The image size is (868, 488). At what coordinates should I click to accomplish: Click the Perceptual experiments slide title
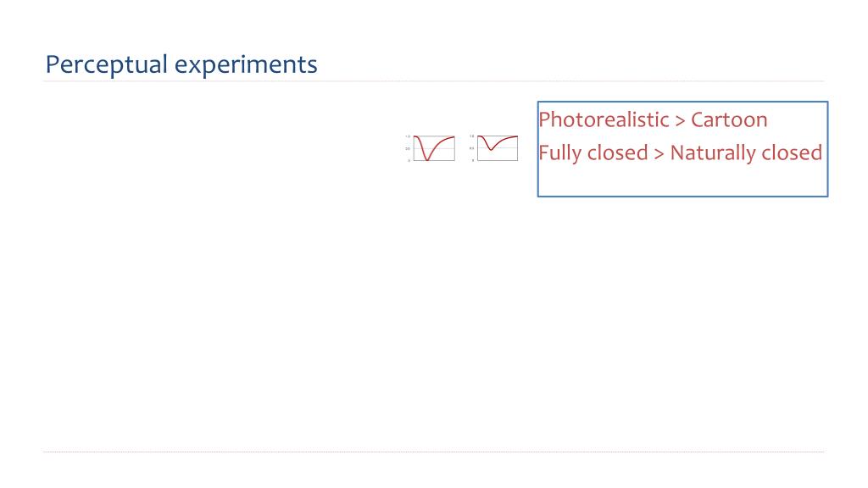[x=181, y=64]
